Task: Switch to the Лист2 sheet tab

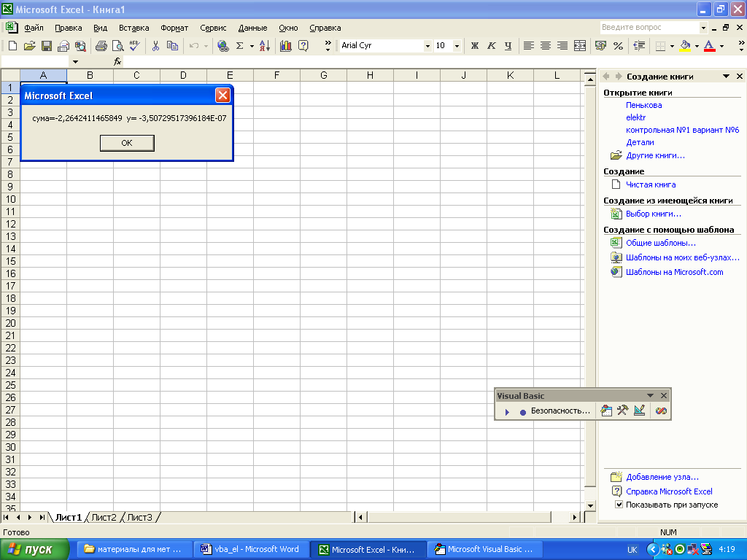Action: [104, 517]
